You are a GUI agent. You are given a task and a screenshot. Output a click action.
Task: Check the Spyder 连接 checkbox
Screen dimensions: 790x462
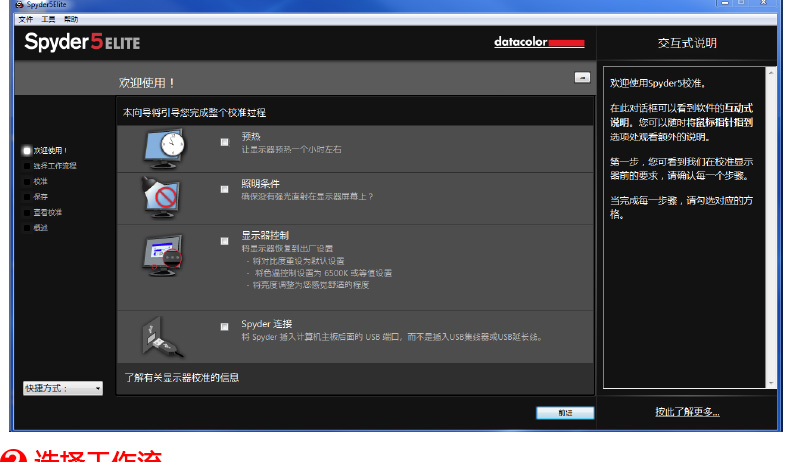(224, 326)
